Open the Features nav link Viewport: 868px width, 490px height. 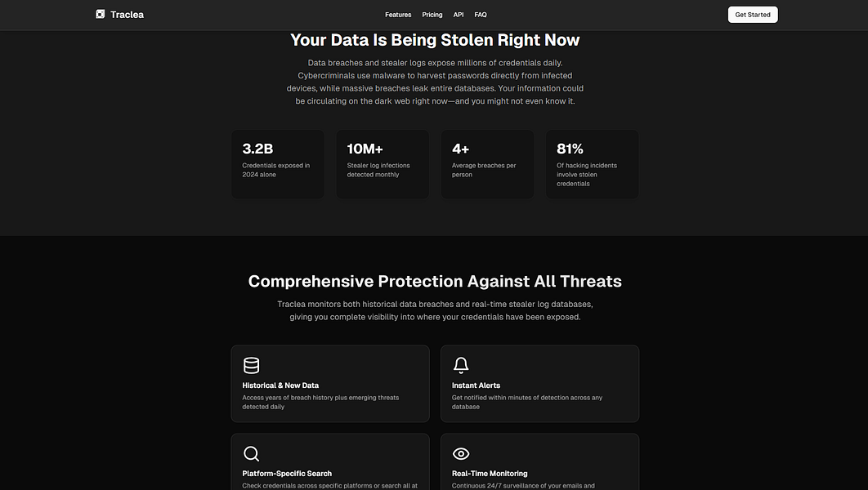point(398,15)
